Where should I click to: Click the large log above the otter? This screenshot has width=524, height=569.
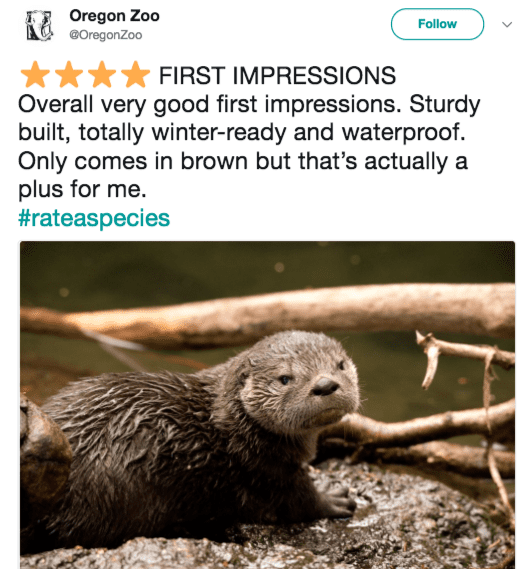click(x=267, y=312)
